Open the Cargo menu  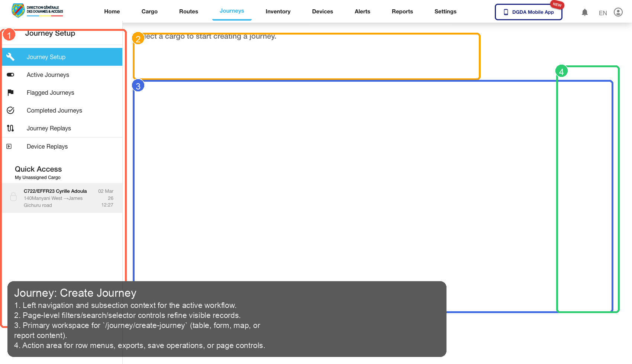click(149, 11)
